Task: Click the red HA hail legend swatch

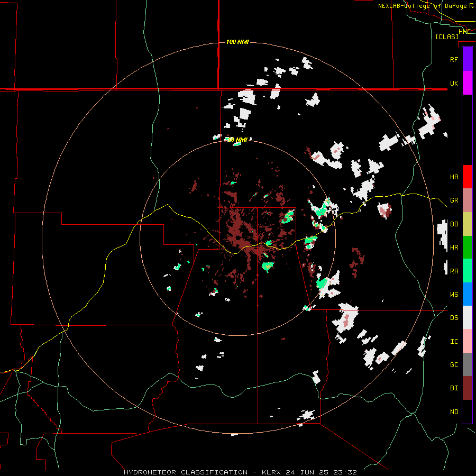Action: (467, 177)
